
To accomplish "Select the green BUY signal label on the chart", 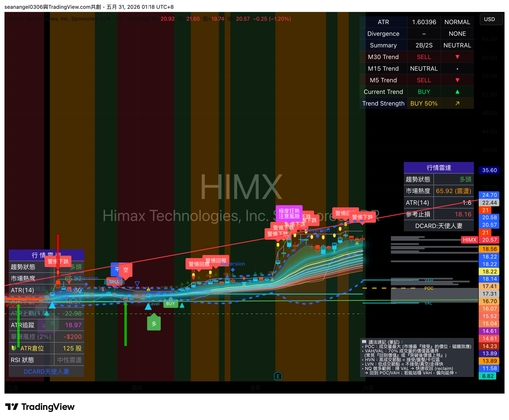I will [x=171, y=303].
